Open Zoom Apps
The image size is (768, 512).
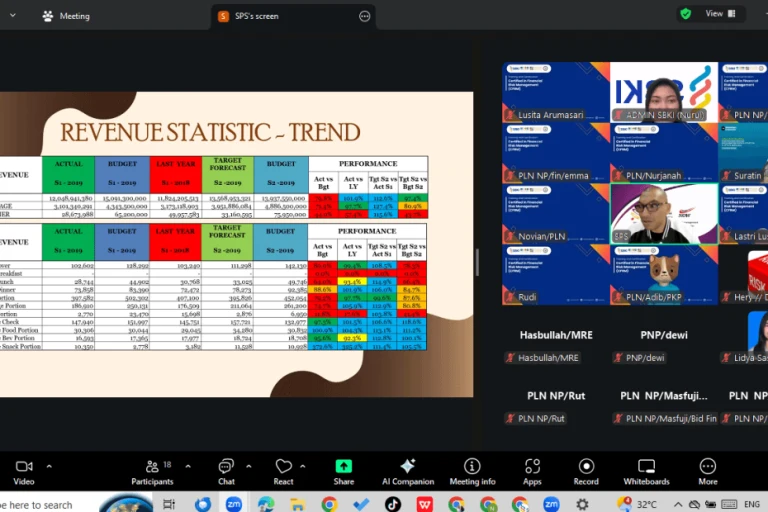pyautogui.click(x=532, y=472)
